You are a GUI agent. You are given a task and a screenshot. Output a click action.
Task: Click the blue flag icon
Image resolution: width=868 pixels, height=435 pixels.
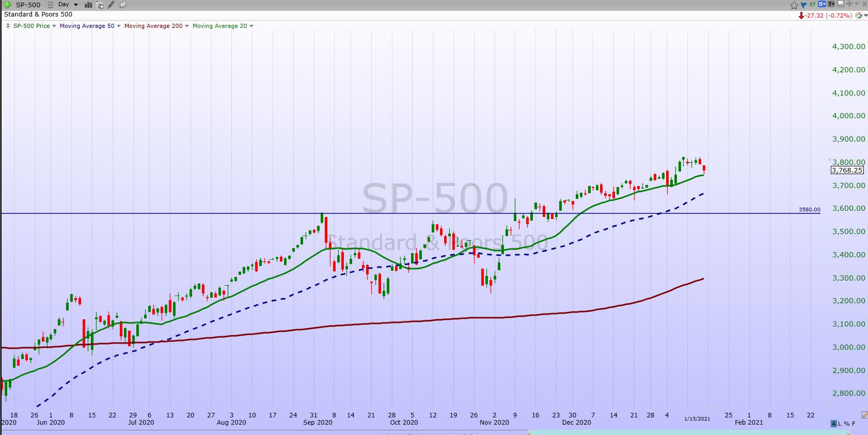click(x=803, y=5)
